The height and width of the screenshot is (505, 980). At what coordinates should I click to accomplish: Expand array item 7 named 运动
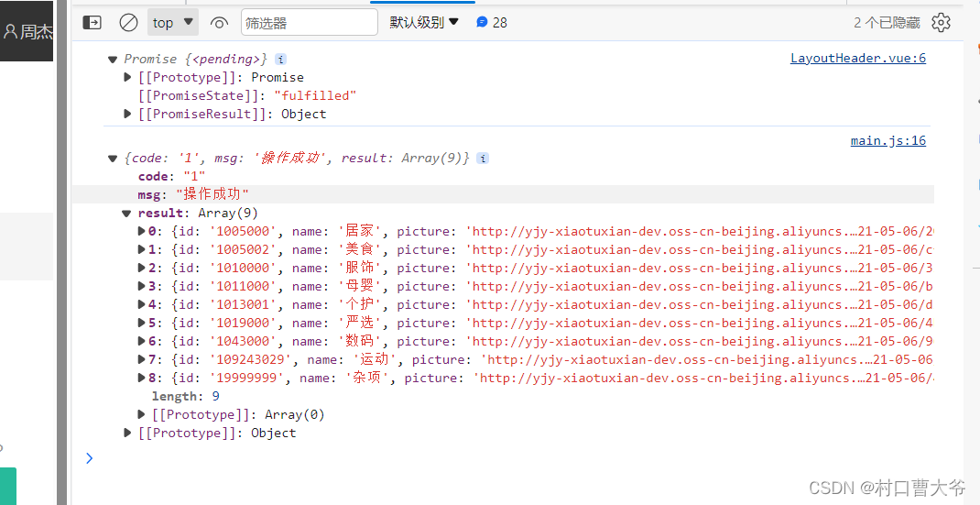point(143,360)
